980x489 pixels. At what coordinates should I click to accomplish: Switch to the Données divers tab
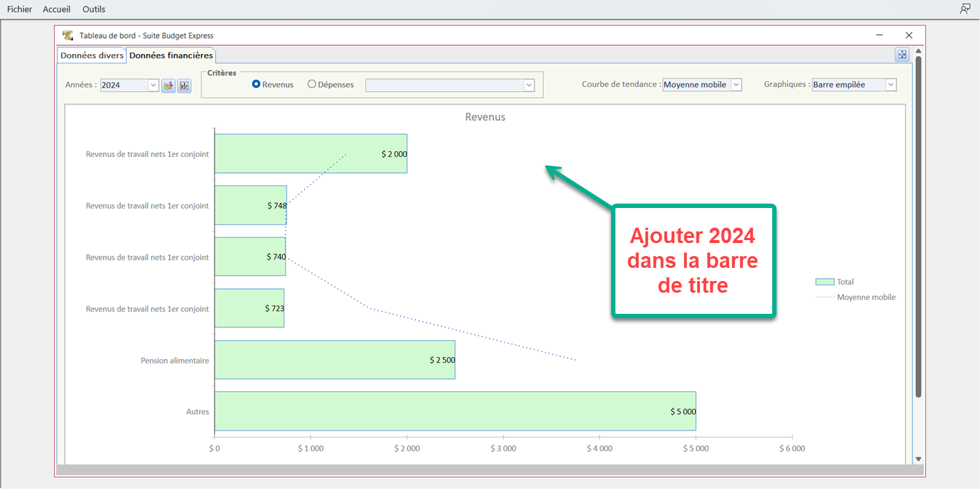[x=92, y=55]
